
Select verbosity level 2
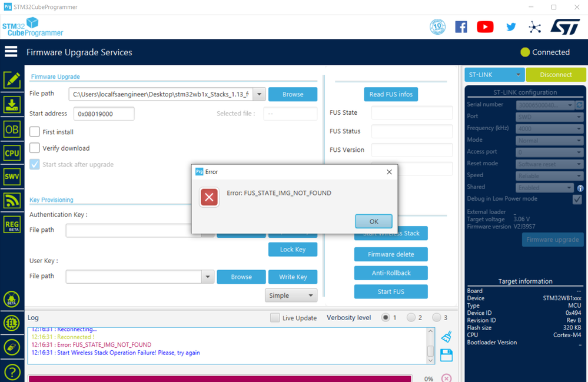pos(411,317)
